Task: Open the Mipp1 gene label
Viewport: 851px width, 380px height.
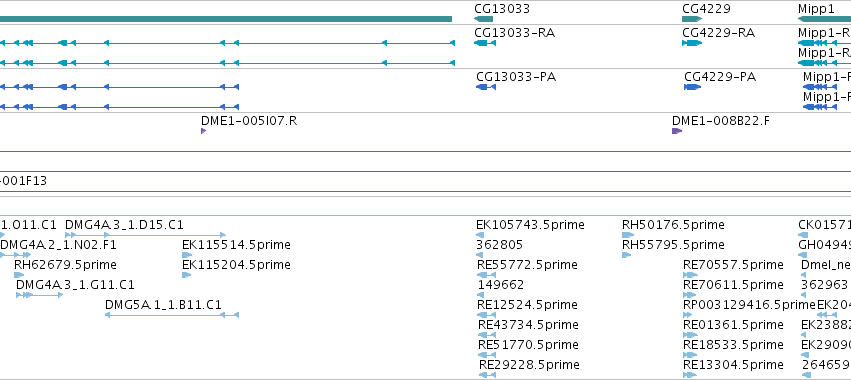Action: [816, 9]
